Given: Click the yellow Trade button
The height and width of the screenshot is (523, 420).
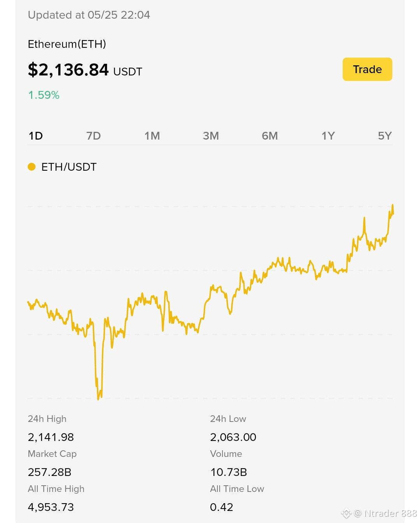Looking at the screenshot, I should tap(367, 69).
